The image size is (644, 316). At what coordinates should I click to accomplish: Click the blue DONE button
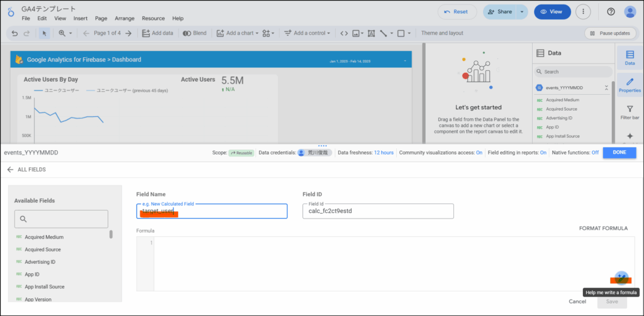point(619,153)
